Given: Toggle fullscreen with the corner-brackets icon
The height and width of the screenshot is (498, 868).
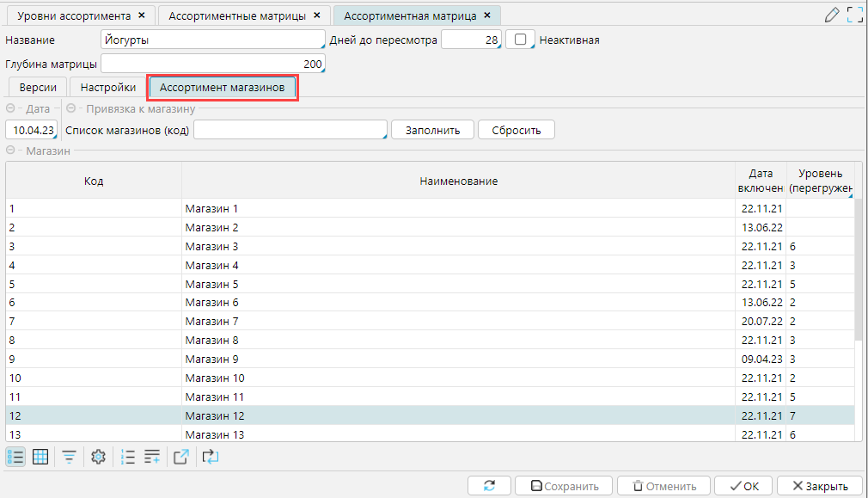Looking at the screenshot, I should tap(854, 15).
